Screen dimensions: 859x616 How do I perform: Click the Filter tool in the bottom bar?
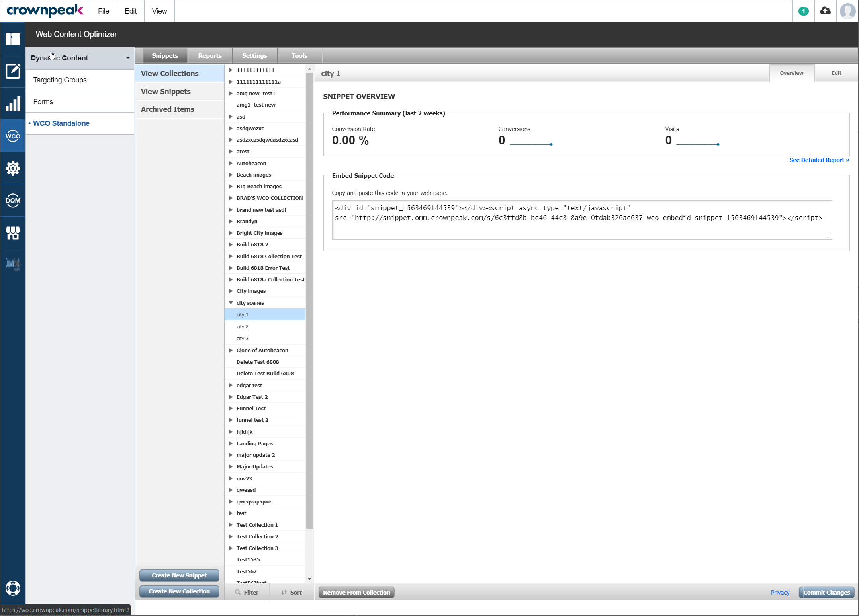pyautogui.click(x=247, y=592)
